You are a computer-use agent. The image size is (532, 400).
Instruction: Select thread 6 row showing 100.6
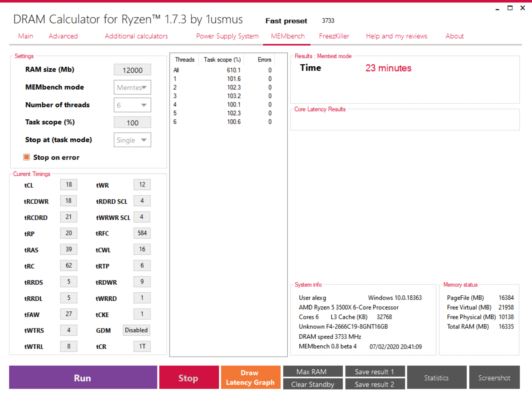coord(223,122)
